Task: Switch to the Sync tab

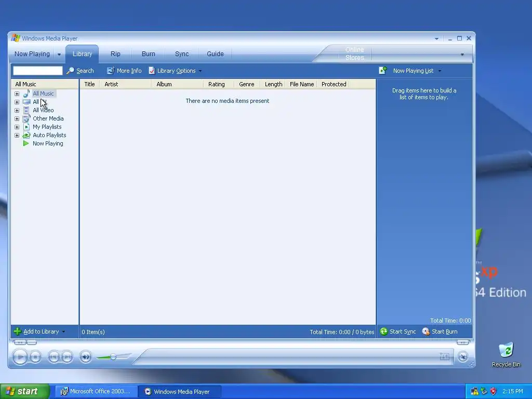Action: (182, 54)
